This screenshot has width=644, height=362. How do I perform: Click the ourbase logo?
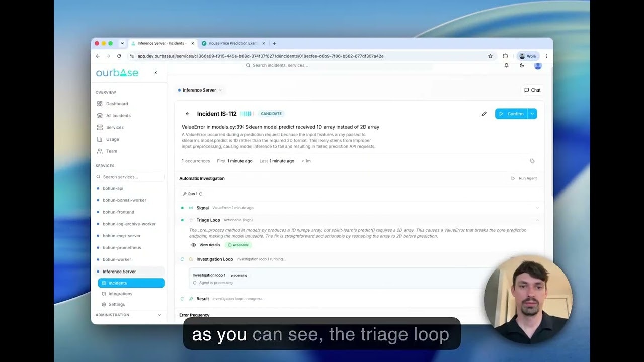117,73
